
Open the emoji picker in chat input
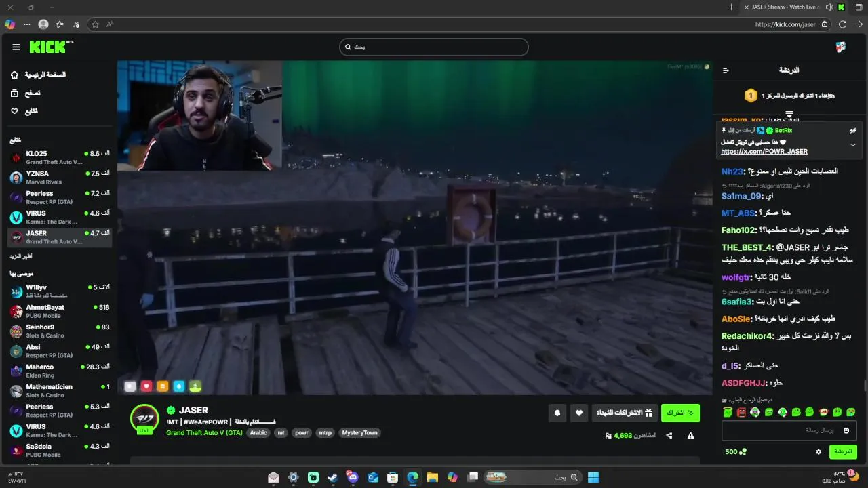click(846, 430)
